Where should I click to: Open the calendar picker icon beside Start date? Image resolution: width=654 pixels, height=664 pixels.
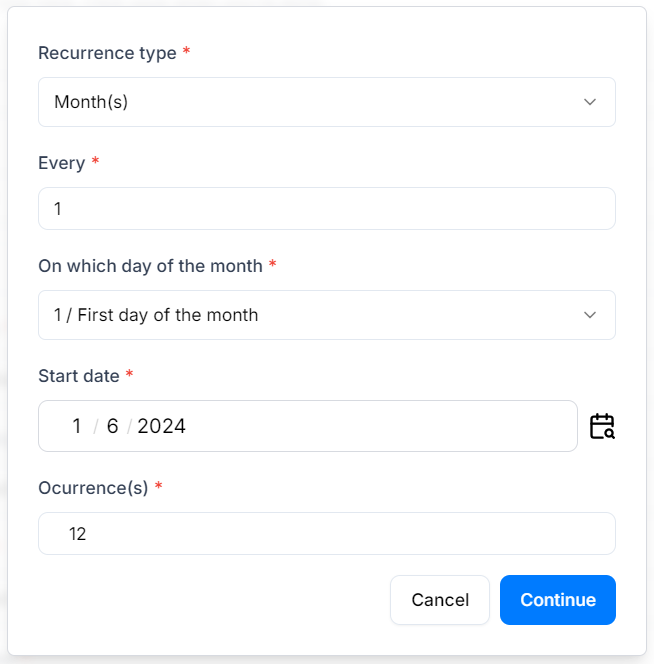click(602, 427)
